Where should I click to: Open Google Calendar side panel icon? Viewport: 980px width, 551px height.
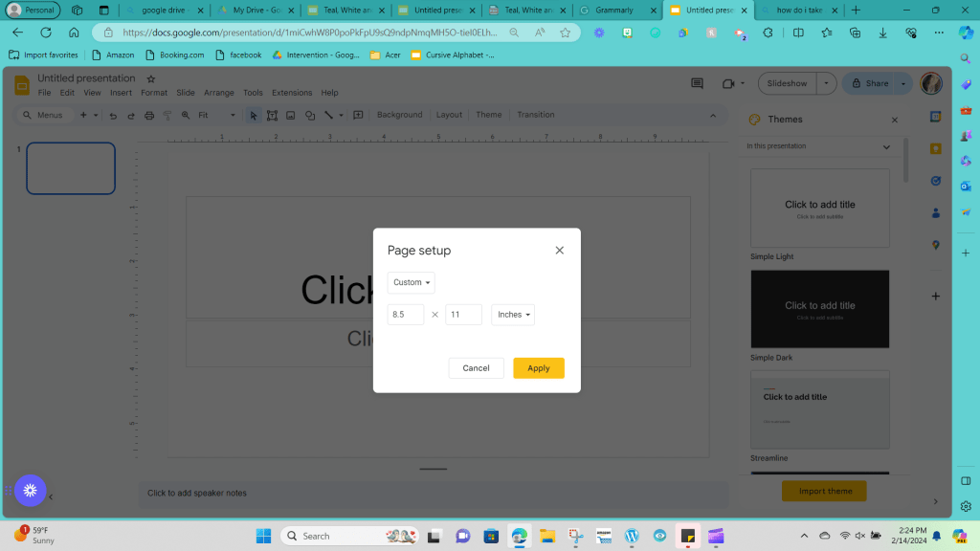[936, 117]
